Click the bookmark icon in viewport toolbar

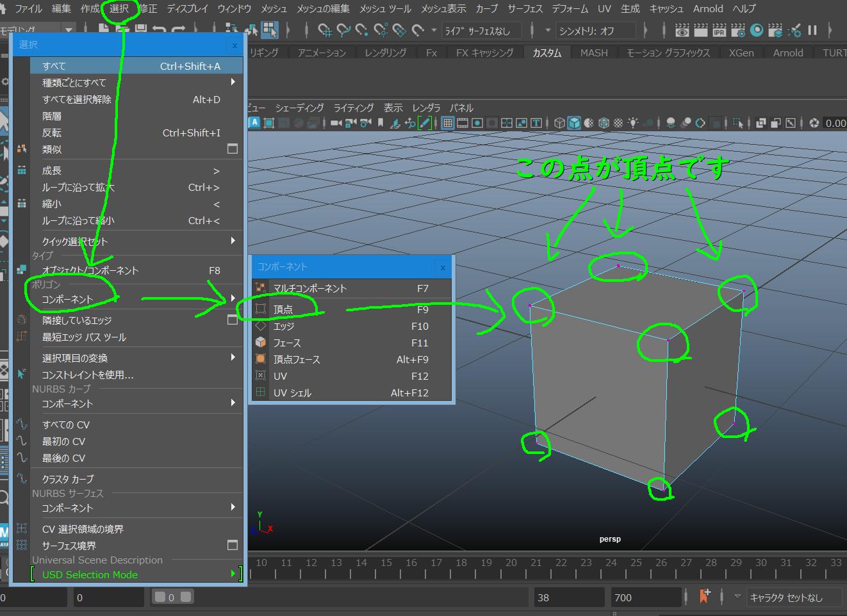coord(381,123)
